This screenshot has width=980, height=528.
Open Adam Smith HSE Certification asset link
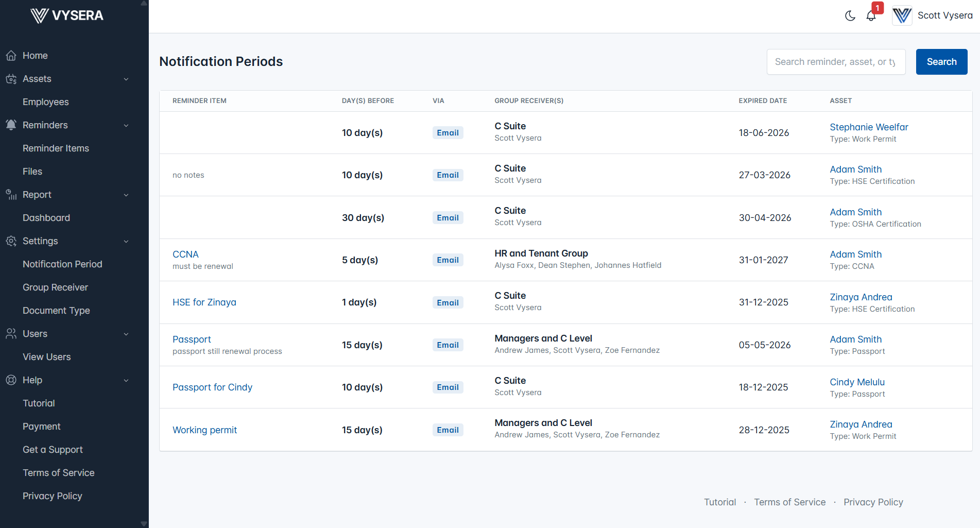[x=855, y=169]
